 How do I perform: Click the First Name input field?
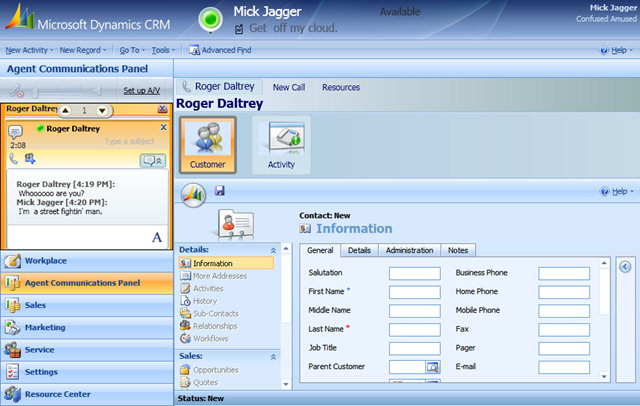pos(415,292)
